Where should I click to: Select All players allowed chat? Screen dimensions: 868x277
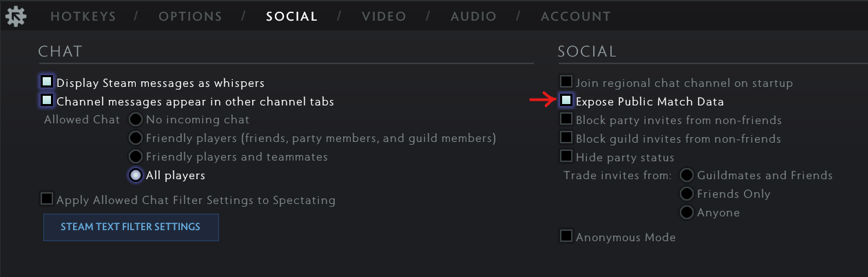pos(136,175)
